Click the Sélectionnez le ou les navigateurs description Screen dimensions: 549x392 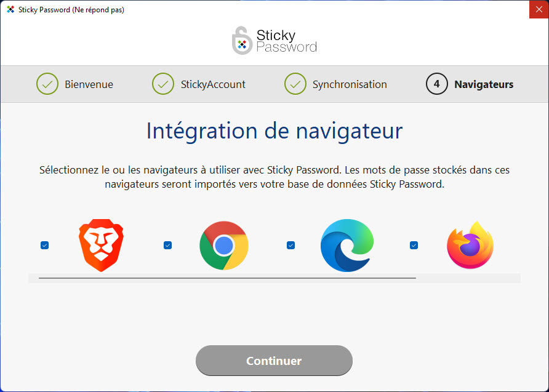(274, 177)
